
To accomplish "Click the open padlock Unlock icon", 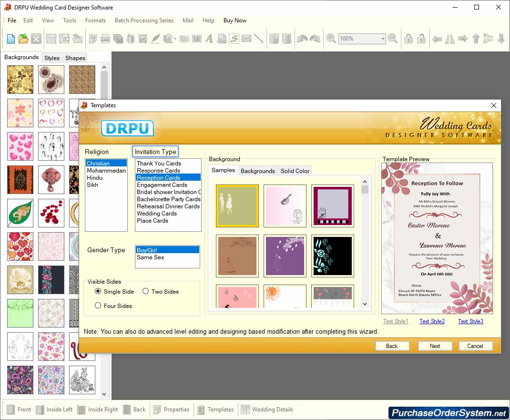I will tap(421, 39).
